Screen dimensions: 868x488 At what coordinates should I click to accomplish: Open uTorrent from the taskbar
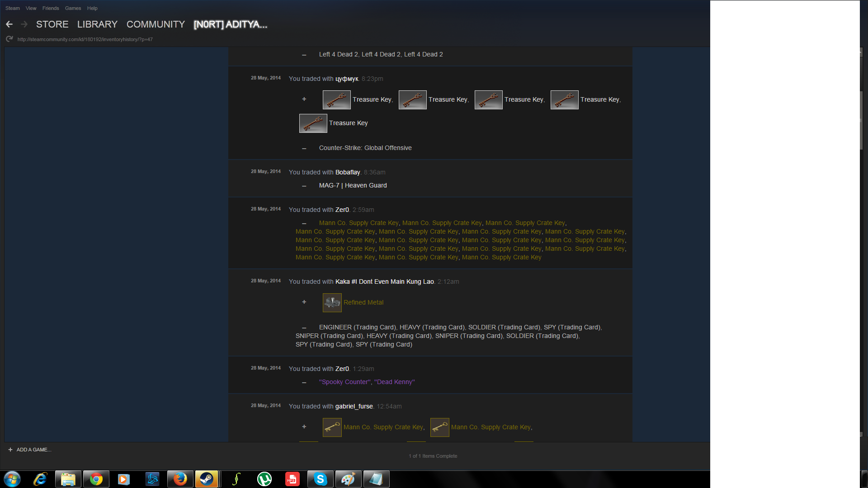coord(264,479)
